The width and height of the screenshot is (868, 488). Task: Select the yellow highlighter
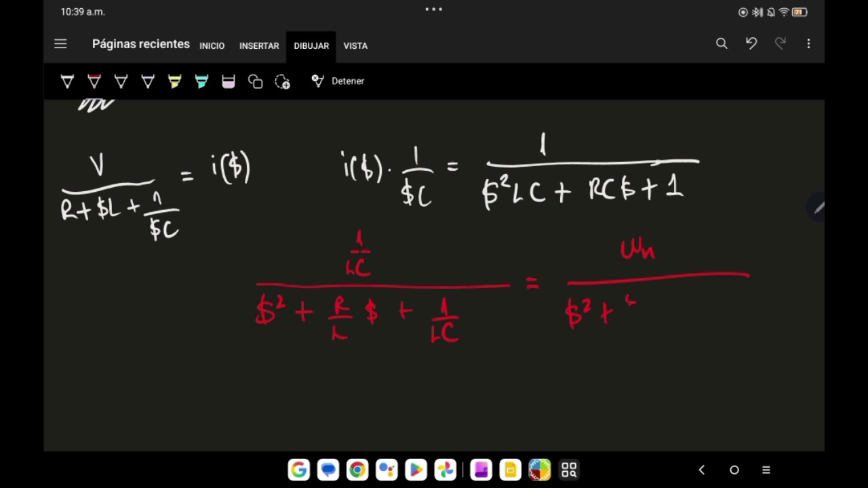(x=174, y=81)
